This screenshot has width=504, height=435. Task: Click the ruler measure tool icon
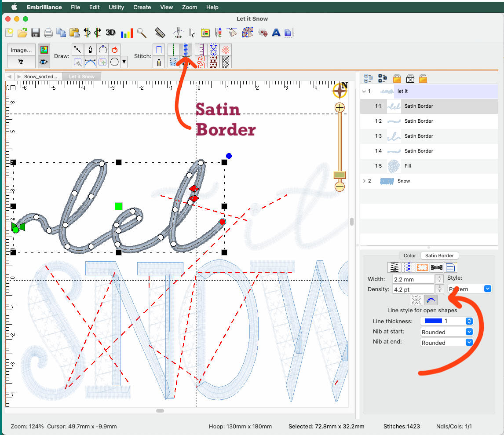point(160,33)
